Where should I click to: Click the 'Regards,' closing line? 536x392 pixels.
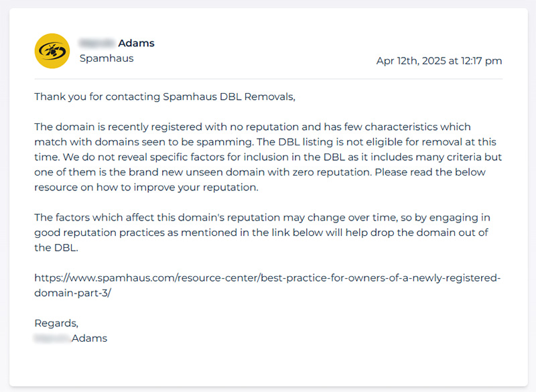click(x=56, y=323)
